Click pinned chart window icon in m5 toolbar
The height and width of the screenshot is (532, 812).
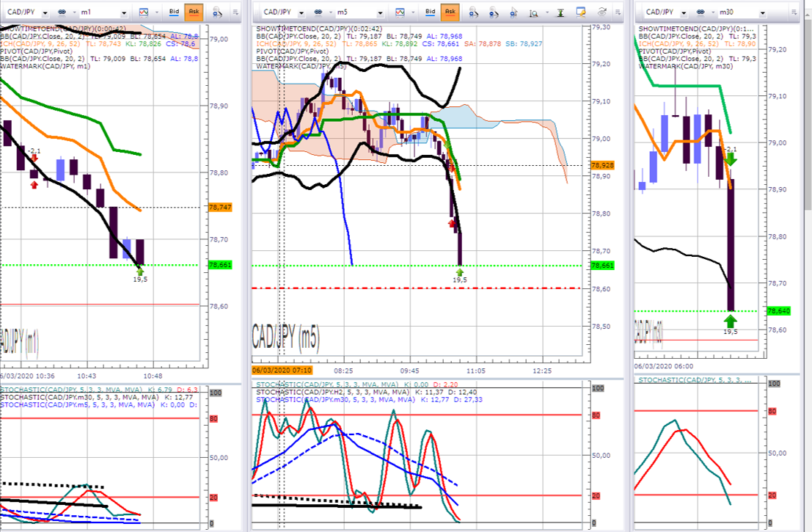[x=581, y=12]
